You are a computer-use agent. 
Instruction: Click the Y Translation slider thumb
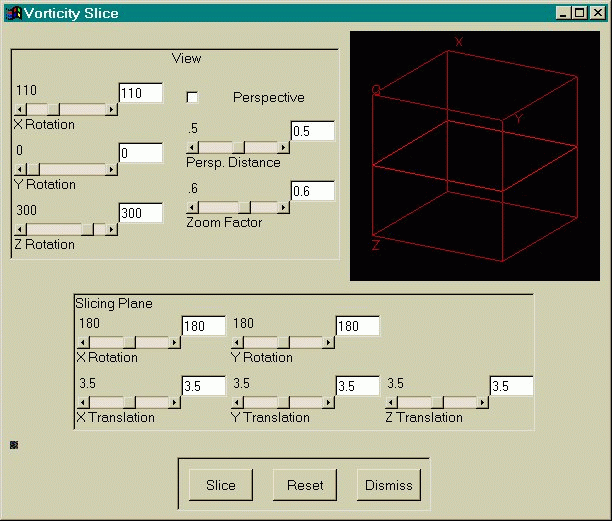(x=284, y=402)
